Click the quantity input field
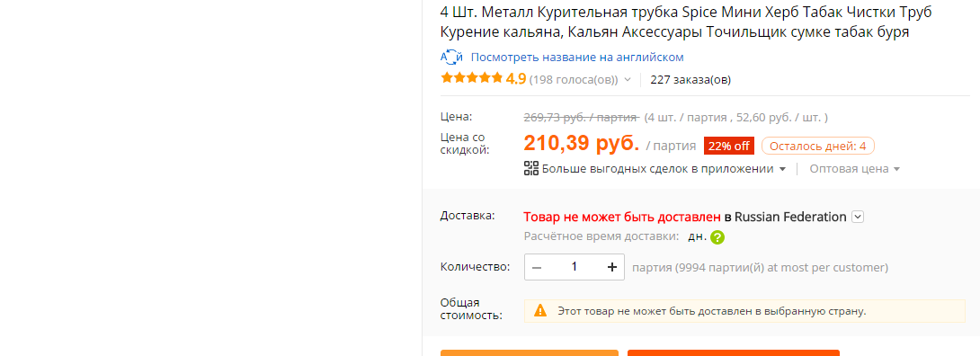The image size is (980, 356). coord(575,267)
